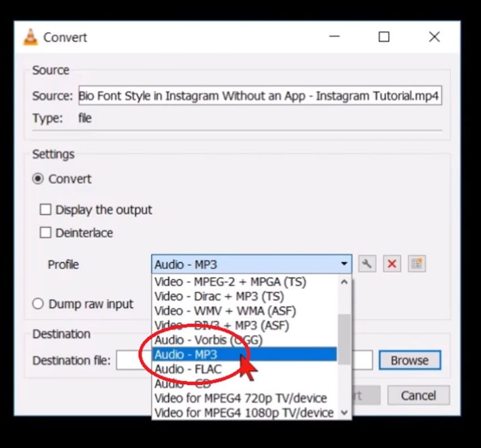Create a new profile icon
This screenshot has height=448, width=481.
click(x=416, y=264)
